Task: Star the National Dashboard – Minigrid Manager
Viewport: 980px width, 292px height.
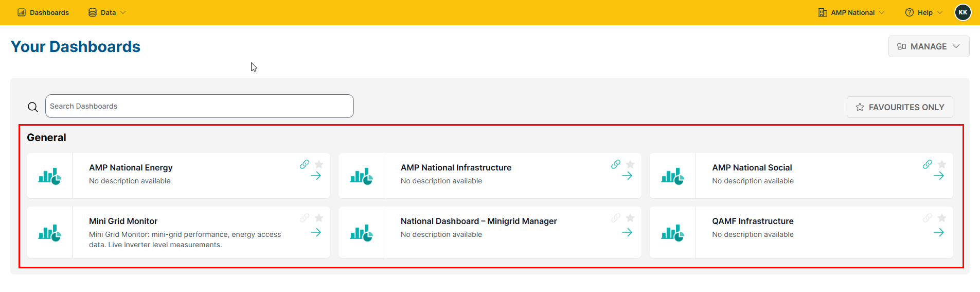Action: click(630, 218)
